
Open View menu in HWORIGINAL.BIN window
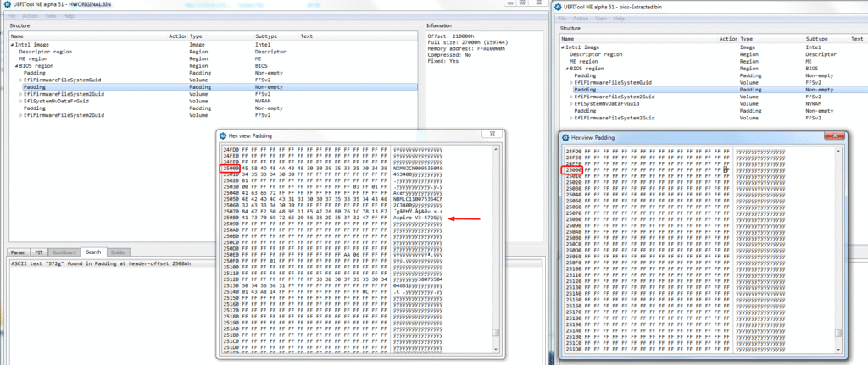pos(50,16)
